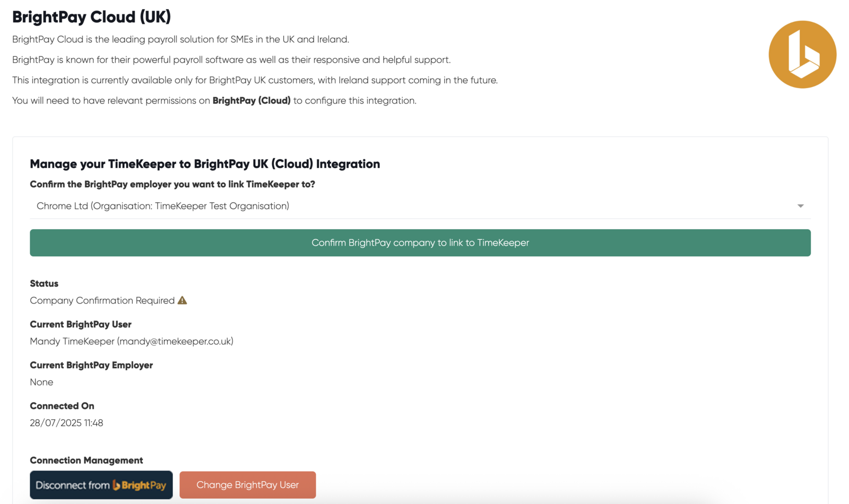Open the BrightPay employer dropdown arrow
The width and height of the screenshot is (849, 504).
point(800,206)
